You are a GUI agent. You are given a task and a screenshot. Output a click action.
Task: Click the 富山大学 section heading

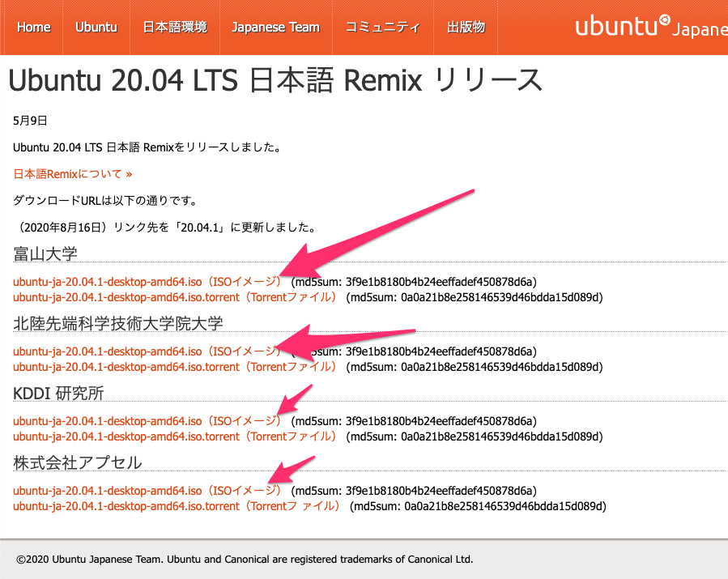click(45, 254)
